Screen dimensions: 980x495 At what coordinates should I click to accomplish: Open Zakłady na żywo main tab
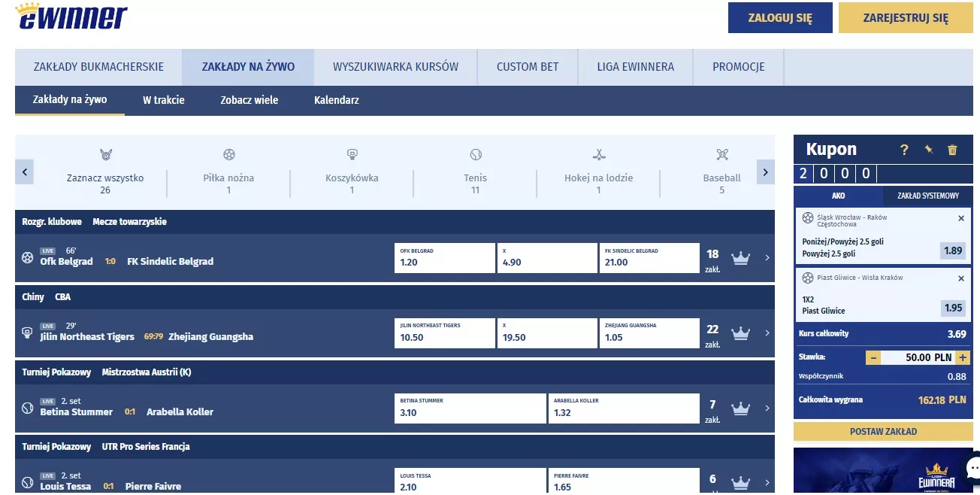(x=248, y=67)
